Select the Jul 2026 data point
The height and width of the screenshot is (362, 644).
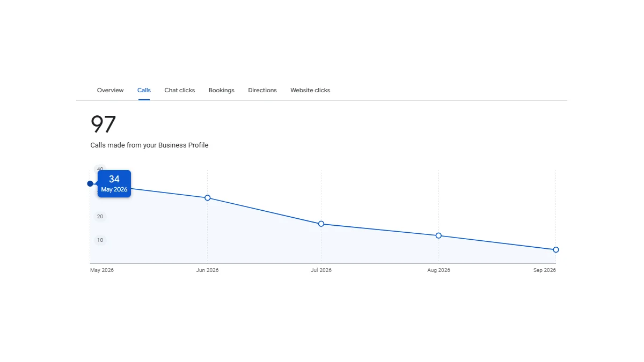[321, 224]
